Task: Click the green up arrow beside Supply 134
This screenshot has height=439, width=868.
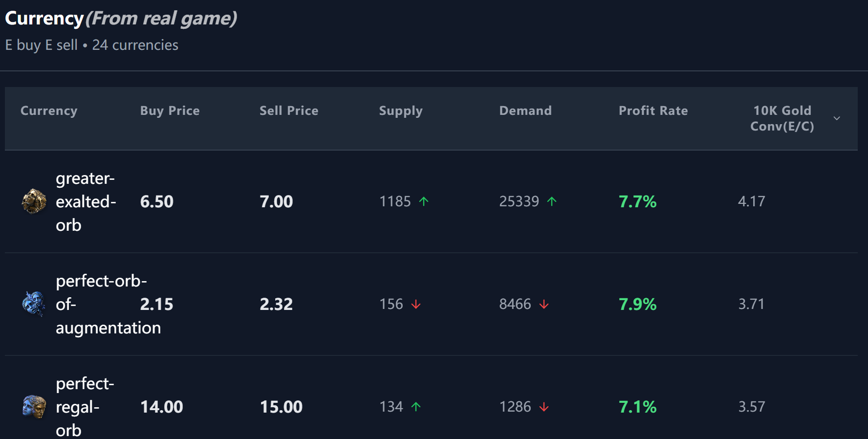Action: click(416, 407)
